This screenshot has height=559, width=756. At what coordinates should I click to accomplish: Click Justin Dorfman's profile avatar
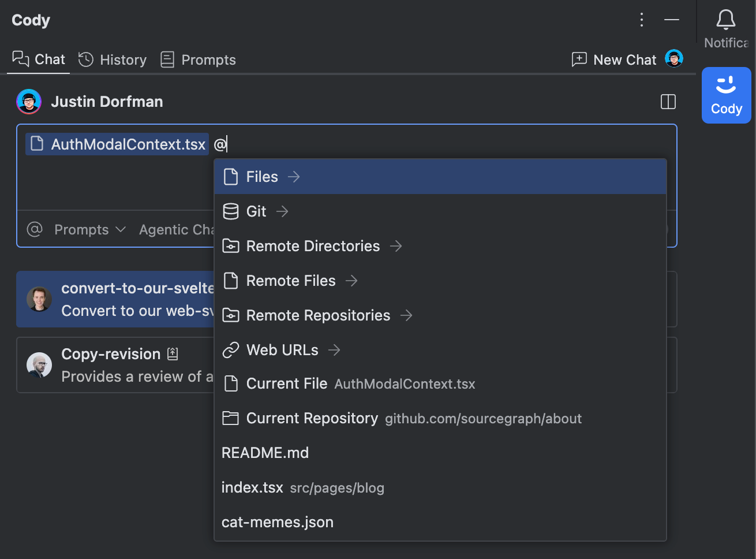point(29,102)
